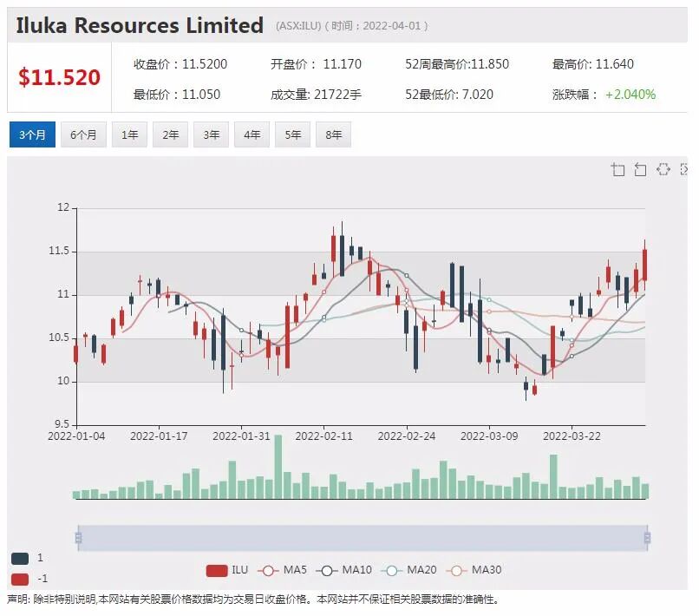Click the red swatch labeled -1

click(20, 579)
